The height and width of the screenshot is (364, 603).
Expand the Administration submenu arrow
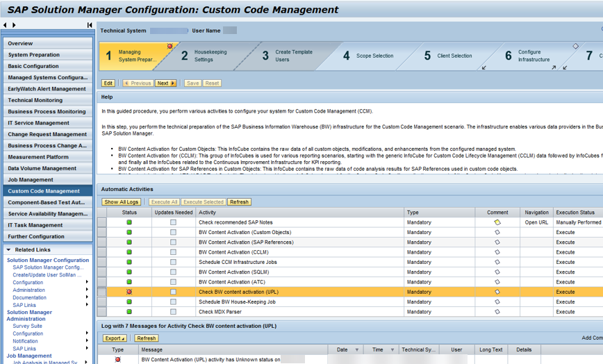pyautogui.click(x=87, y=290)
